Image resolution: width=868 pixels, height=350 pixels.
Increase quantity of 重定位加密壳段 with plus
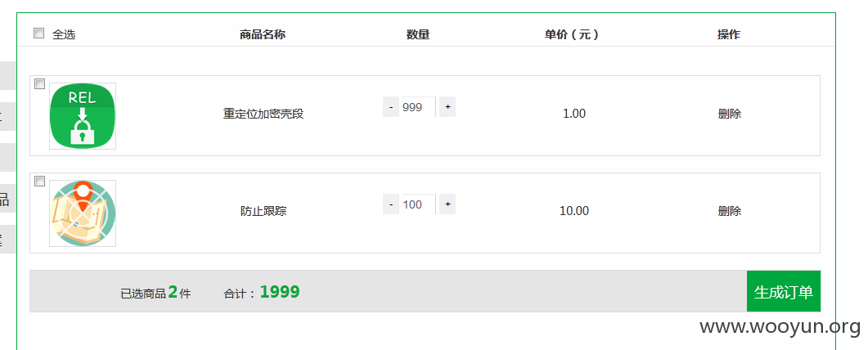[447, 106]
